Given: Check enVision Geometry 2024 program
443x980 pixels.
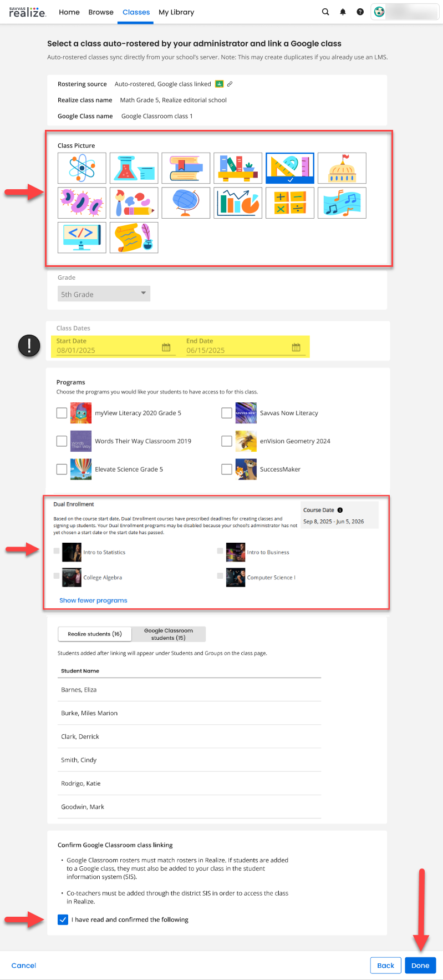Looking at the screenshot, I should [x=227, y=441].
